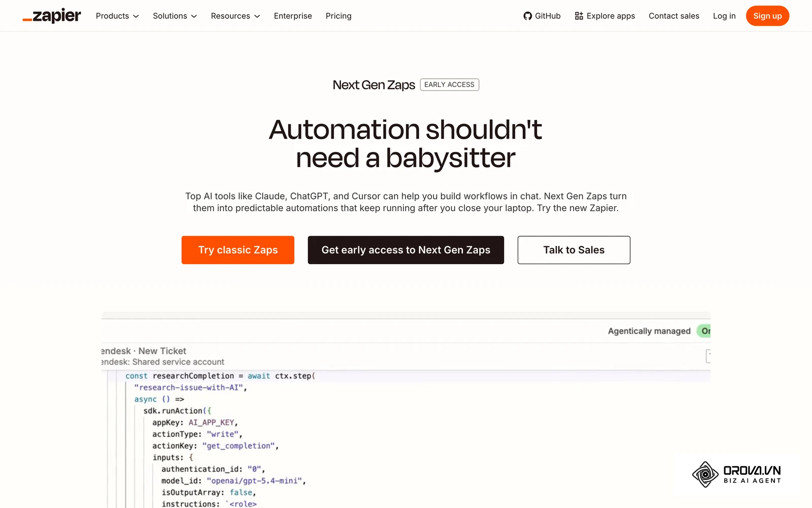Open the Pricing nav item
Screen dimensions: 812x508
coord(339,16)
